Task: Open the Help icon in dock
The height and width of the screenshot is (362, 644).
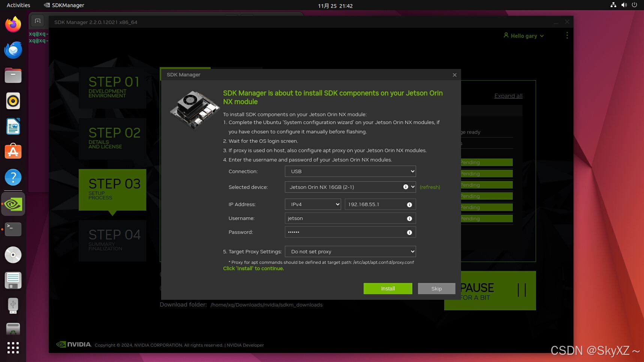Action: pyautogui.click(x=13, y=177)
